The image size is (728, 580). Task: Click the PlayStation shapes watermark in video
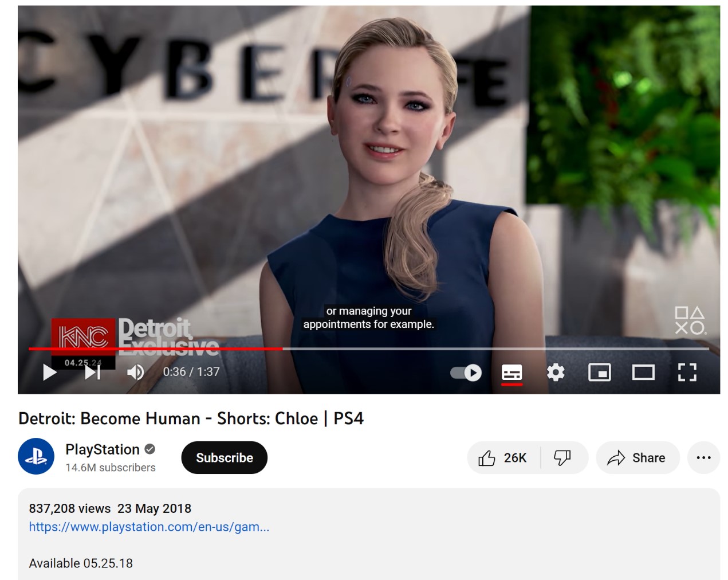tap(690, 320)
